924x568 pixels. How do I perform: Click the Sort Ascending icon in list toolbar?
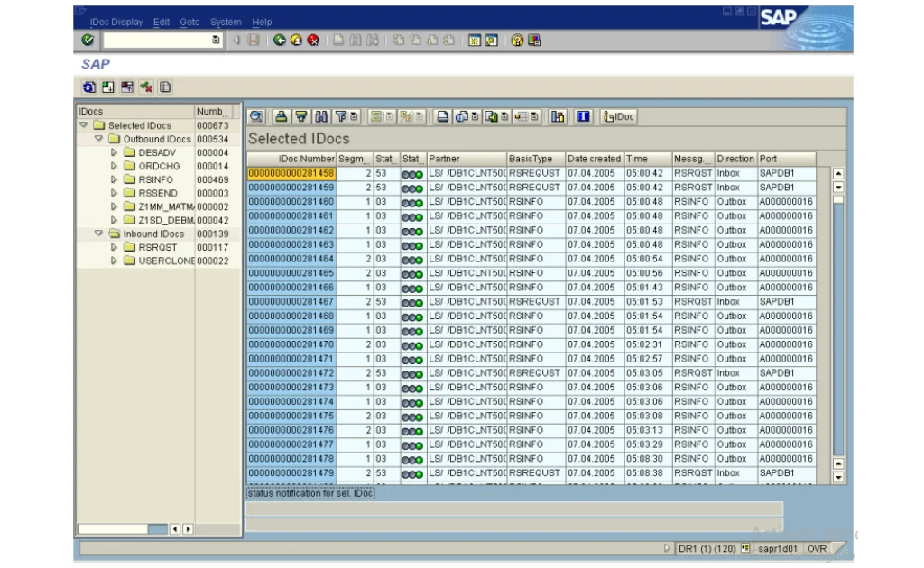(x=282, y=116)
